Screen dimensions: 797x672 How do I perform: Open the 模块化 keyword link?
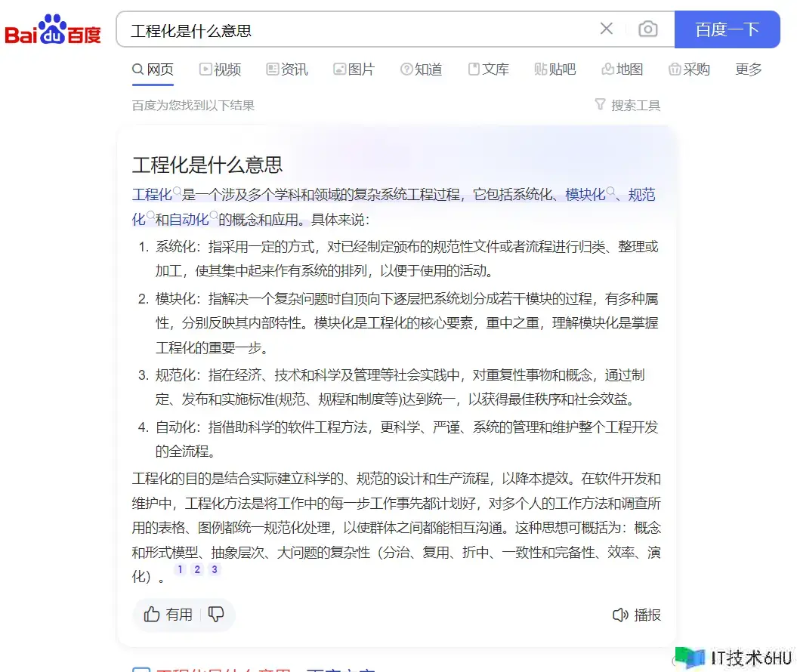pos(585,195)
